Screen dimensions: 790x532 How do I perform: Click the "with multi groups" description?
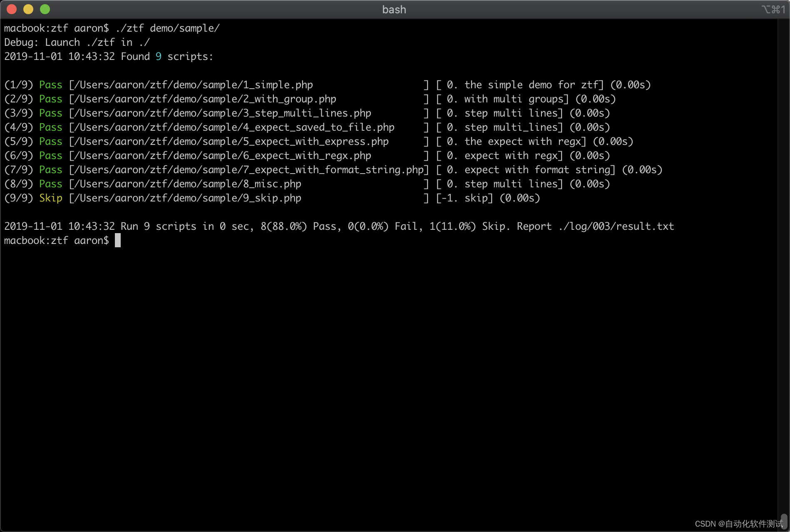coord(514,99)
